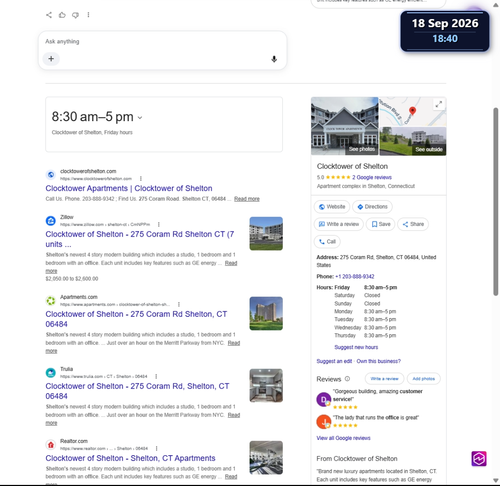Click the scrollbar down arrow
Screen dimensions: 500x486
[x=496, y=480]
